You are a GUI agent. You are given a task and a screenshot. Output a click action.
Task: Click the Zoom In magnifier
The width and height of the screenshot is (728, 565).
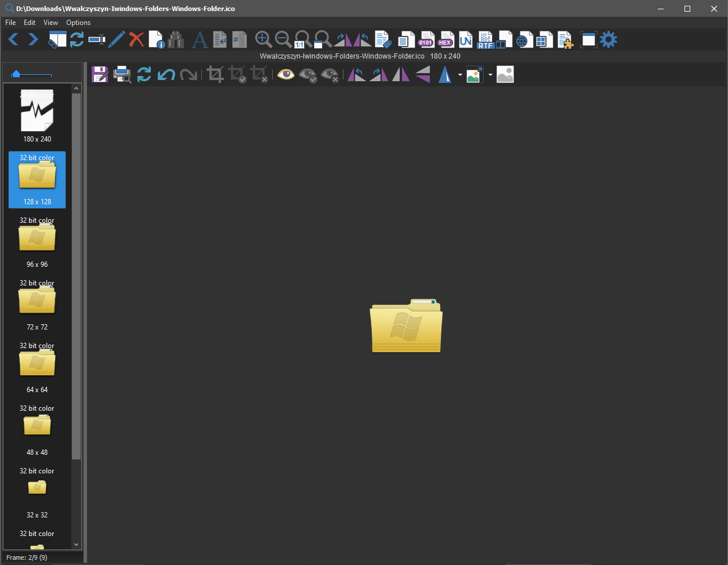(263, 39)
